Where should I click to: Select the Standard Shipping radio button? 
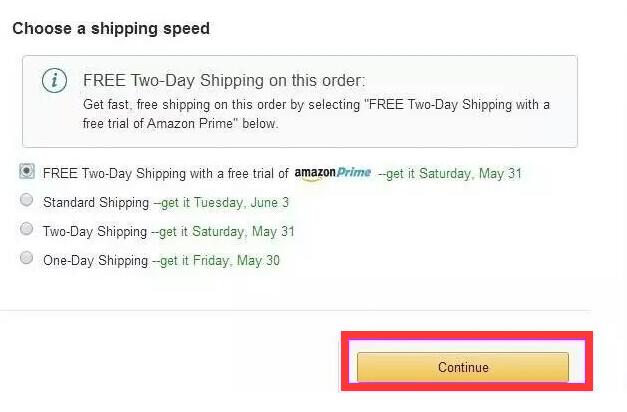(x=27, y=200)
